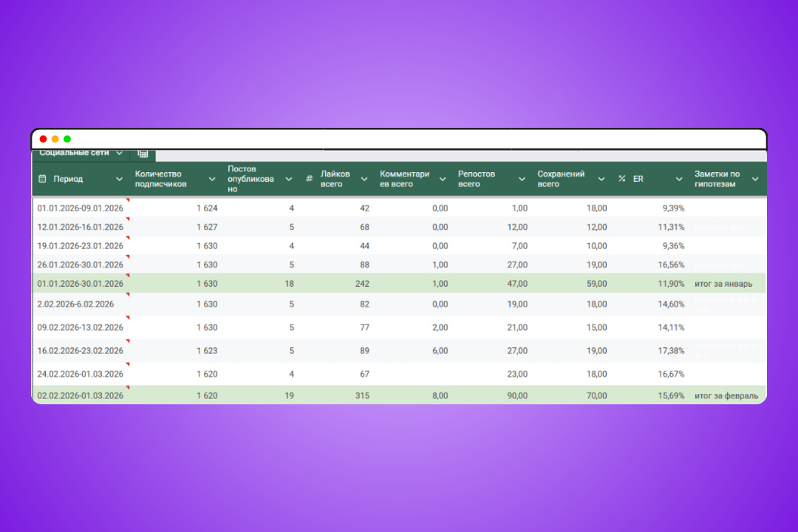798x532 pixels.
Task: Click likes total 315 in February summary
Action: click(362, 395)
